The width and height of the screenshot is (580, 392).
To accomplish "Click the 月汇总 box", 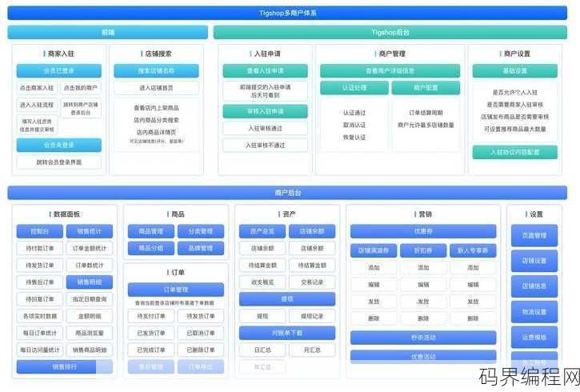I will (x=312, y=350).
